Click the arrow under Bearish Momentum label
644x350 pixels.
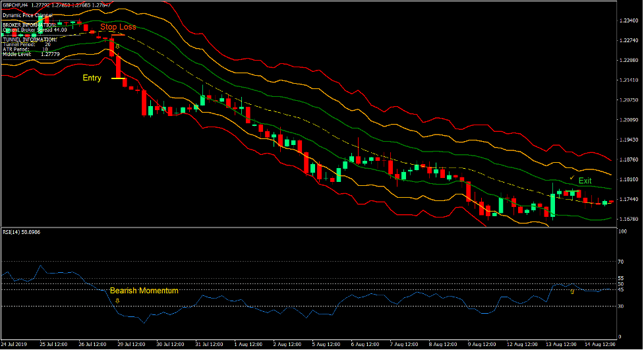[x=117, y=301]
